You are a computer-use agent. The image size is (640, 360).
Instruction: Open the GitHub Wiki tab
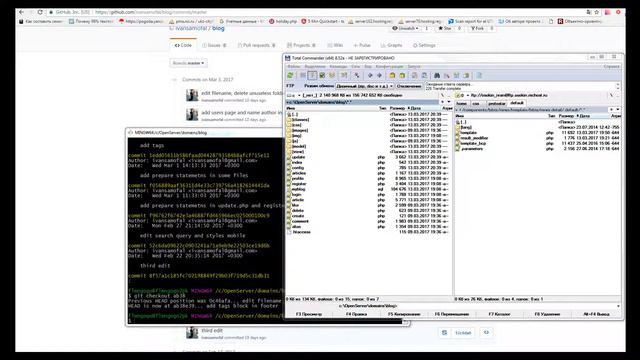click(335, 45)
